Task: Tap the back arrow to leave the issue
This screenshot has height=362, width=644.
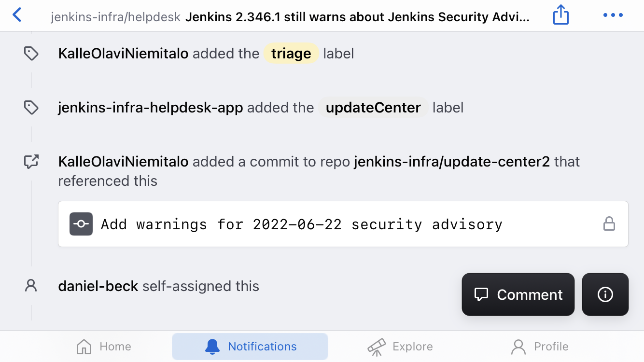Action: [17, 15]
